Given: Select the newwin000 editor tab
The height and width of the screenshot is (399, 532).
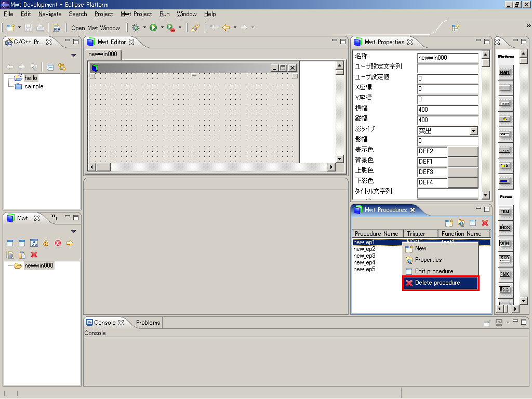Looking at the screenshot, I should (103, 54).
